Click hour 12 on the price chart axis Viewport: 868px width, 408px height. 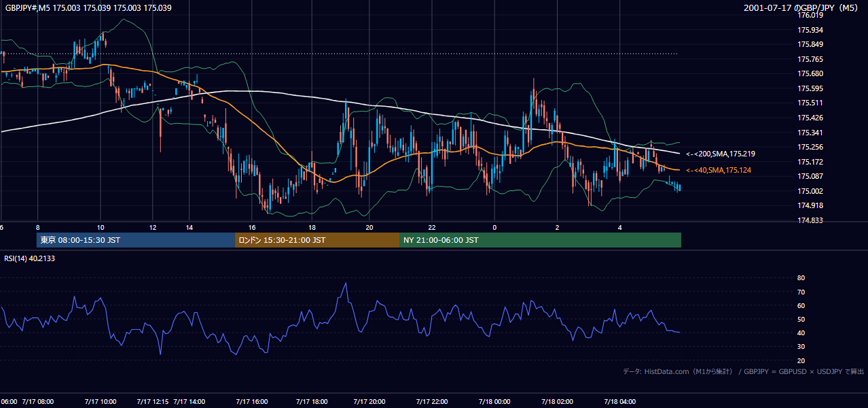coord(153,227)
